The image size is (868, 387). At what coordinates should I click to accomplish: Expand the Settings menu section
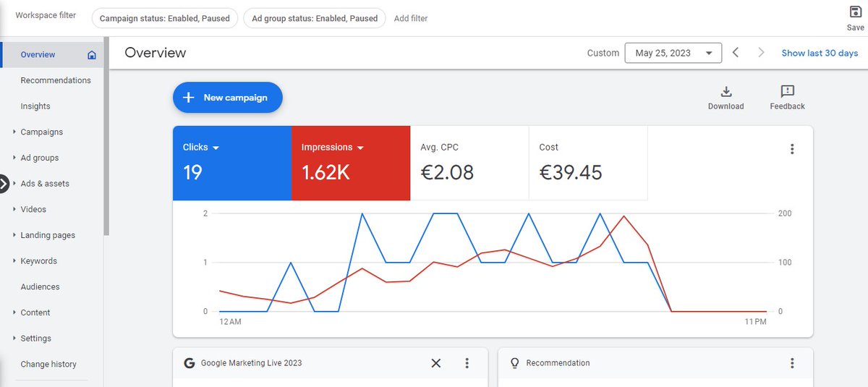click(x=14, y=339)
